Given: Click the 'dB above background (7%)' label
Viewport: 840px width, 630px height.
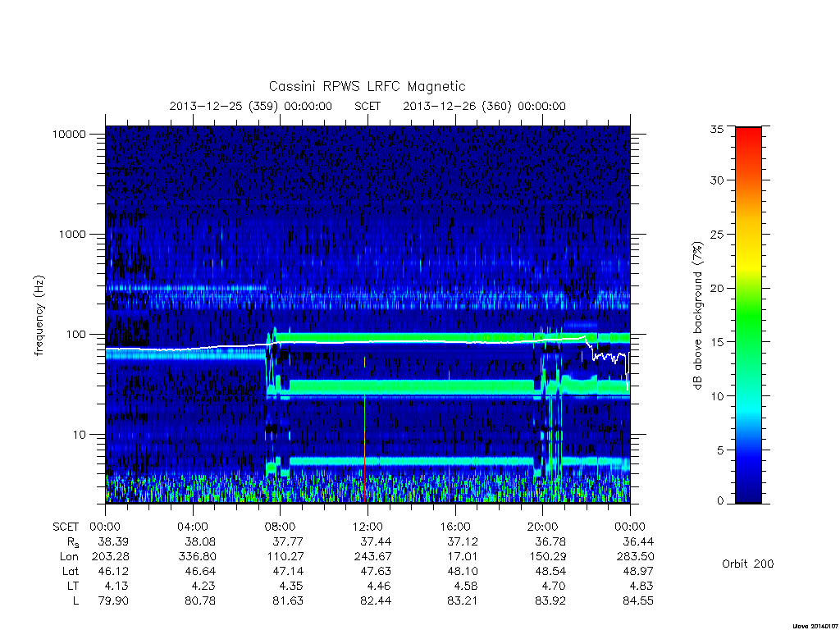Looking at the screenshot, I should 697,316.
